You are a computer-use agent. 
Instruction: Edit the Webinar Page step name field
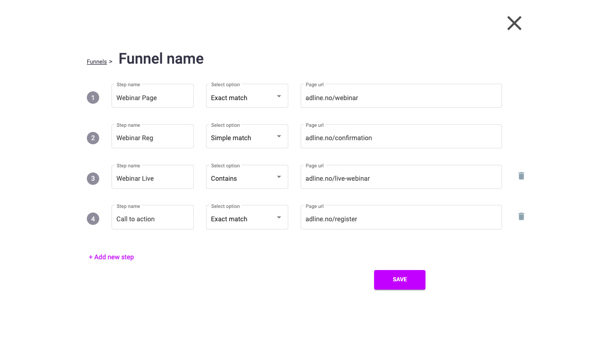[x=152, y=98]
